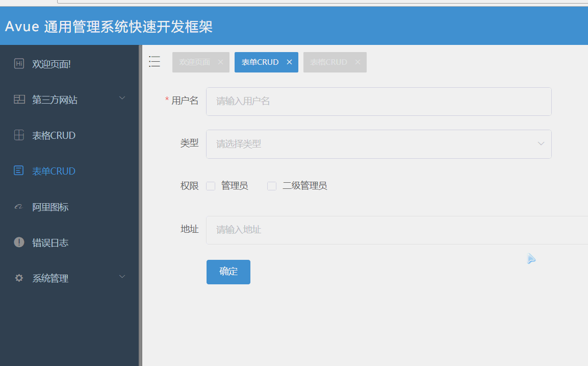
Task: Click the 第三方网站 layout icon in sidebar
Action: [19, 100]
